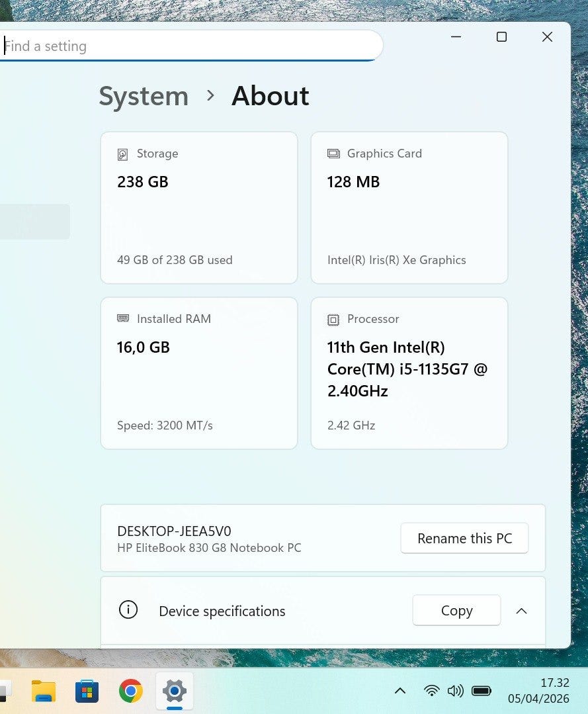The height and width of the screenshot is (714, 588).
Task: Click the Graphics Card icon
Action: pos(333,154)
